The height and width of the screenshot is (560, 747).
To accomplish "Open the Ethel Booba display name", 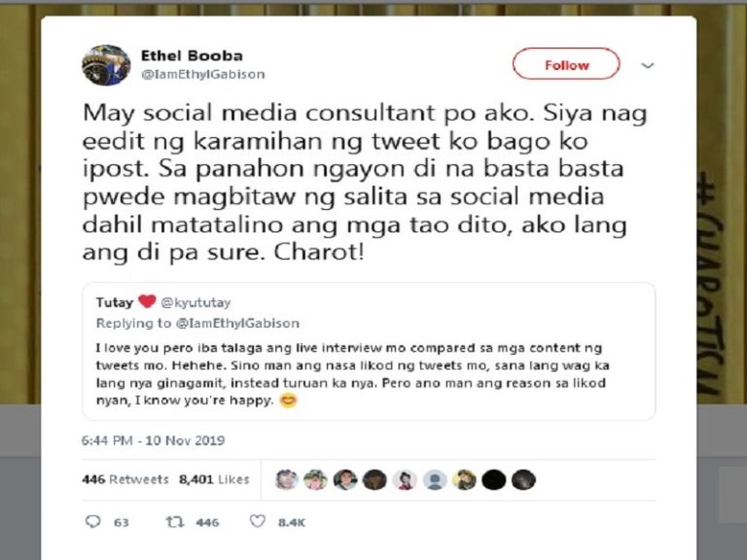I will [192, 55].
